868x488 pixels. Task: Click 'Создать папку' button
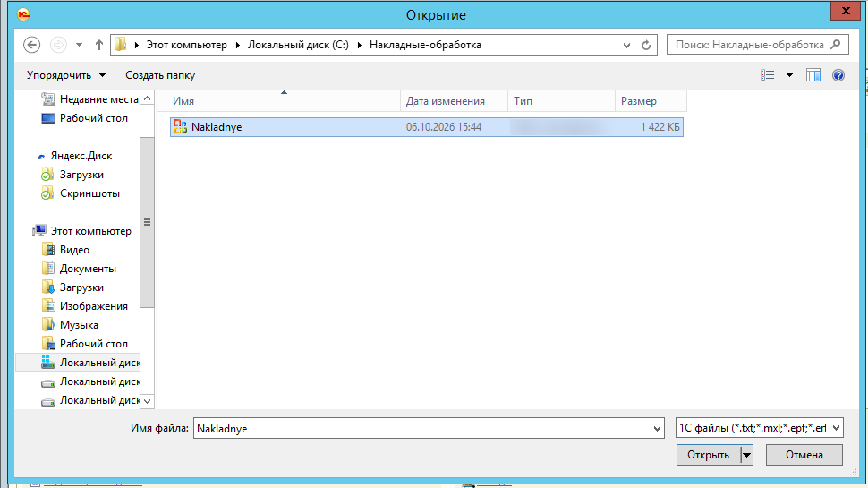[x=160, y=75]
